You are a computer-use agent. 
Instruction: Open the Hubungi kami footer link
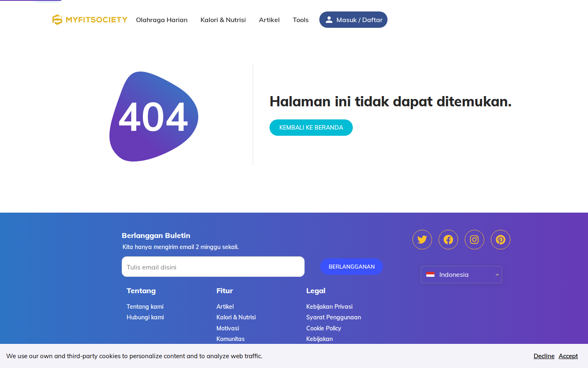(x=145, y=317)
